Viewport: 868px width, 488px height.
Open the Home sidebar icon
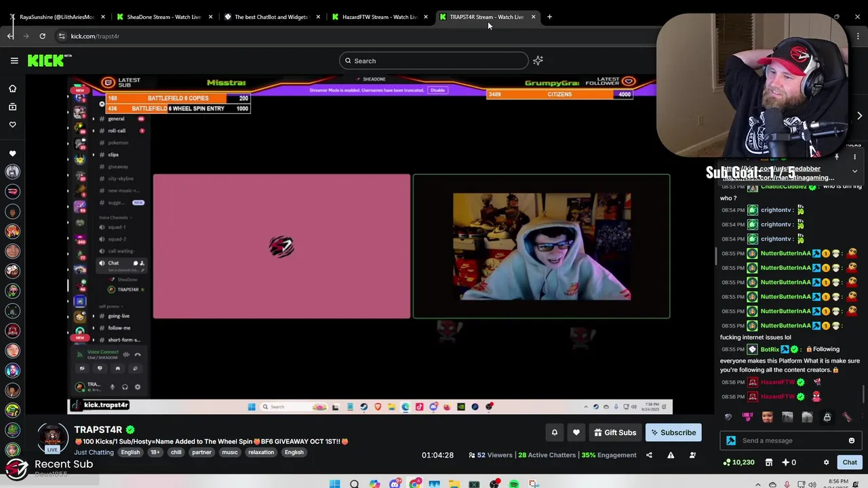click(12, 89)
